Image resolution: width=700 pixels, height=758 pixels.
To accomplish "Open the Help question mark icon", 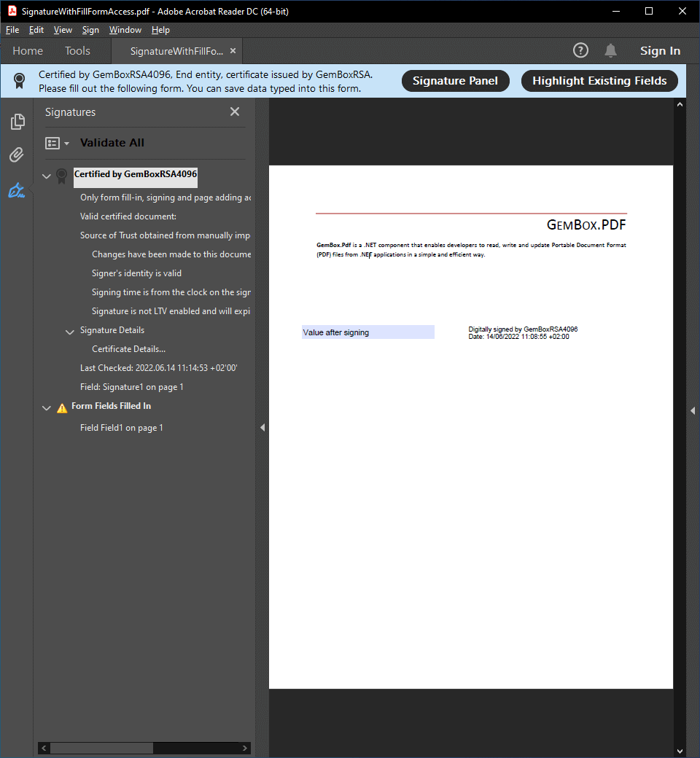I will tap(580, 50).
